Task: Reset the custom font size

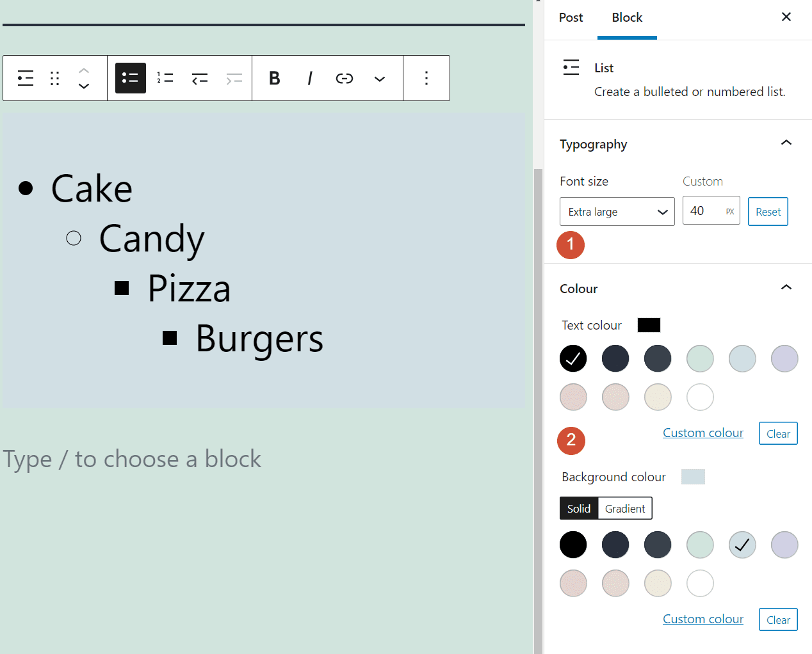Action: [767, 211]
